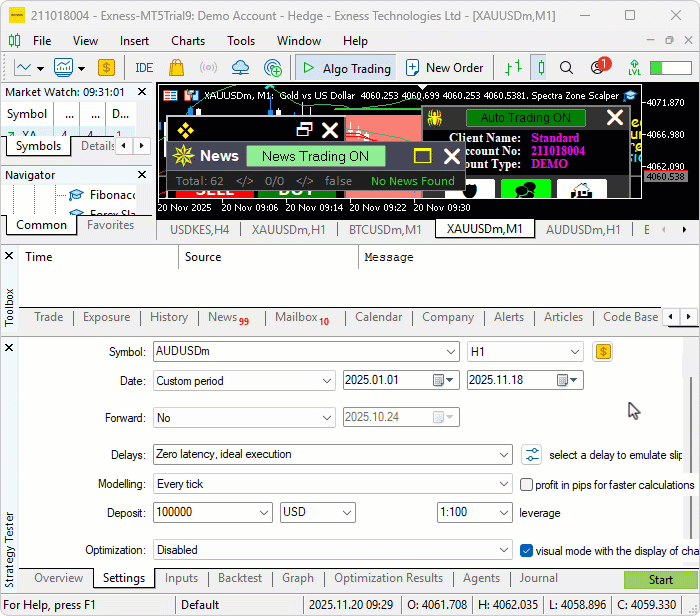700x616 pixels.
Task: Open the Charts menu
Action: [188, 41]
